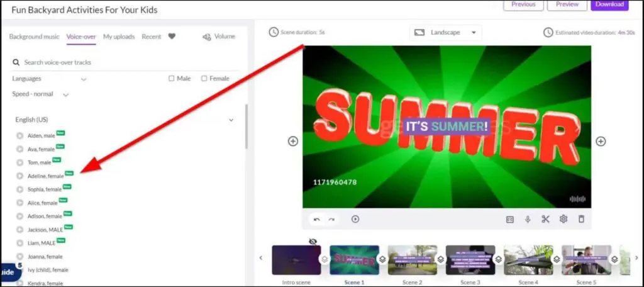644x287 pixels.
Task: Click the project title text
Action: (84, 10)
